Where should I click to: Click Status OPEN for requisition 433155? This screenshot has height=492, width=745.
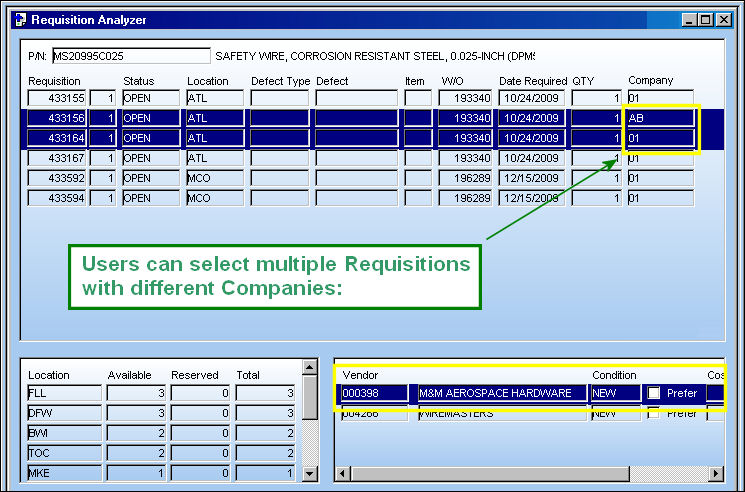point(151,98)
